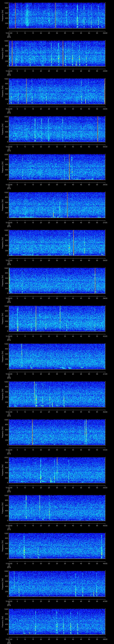Screen dimensions: 114x644
Task: Click the spectrogram panel starting at 10:33:00
Action: tap(57, 91)
